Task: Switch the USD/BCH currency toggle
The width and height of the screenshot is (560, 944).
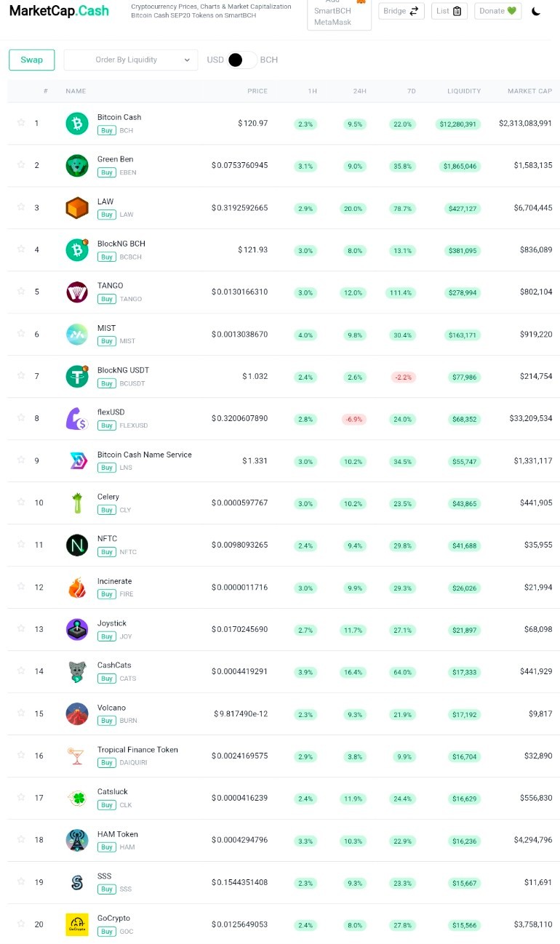Action: (242, 60)
